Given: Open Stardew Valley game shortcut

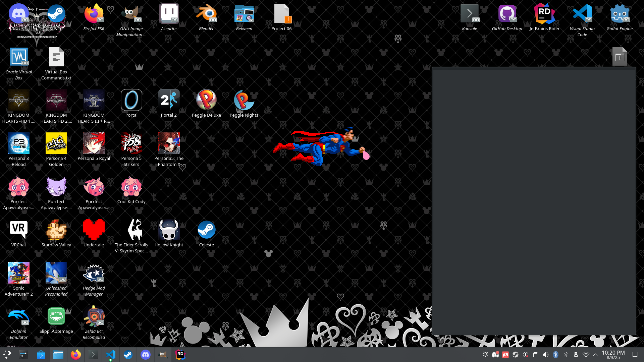Looking at the screenshot, I should [x=56, y=230].
